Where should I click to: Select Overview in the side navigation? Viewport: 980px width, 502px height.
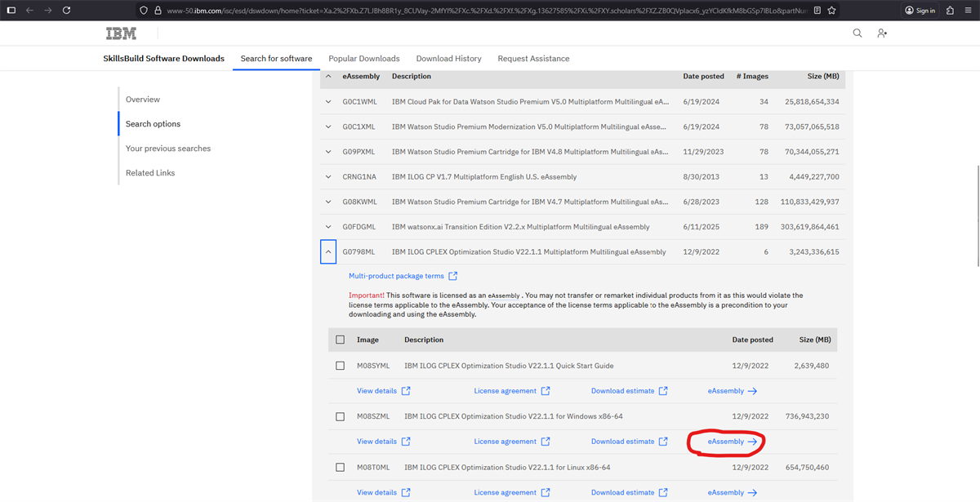(x=143, y=100)
